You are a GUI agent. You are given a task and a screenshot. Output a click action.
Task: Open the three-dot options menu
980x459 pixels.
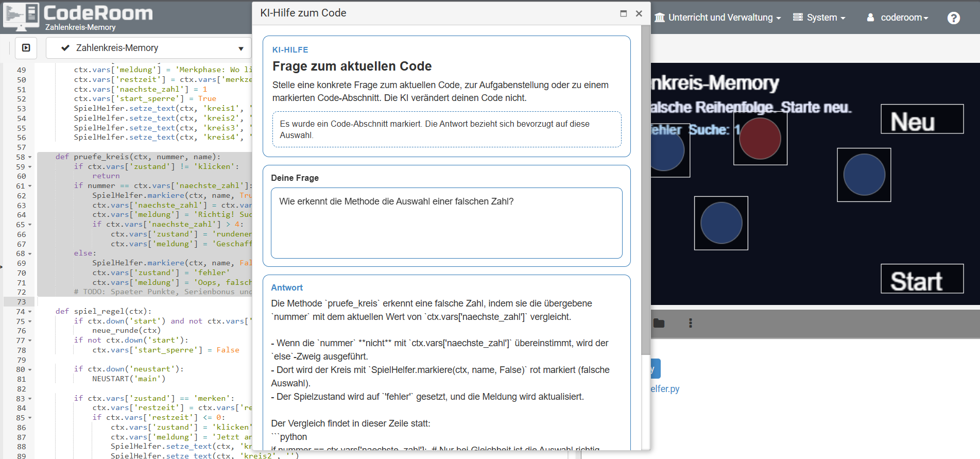pos(691,323)
